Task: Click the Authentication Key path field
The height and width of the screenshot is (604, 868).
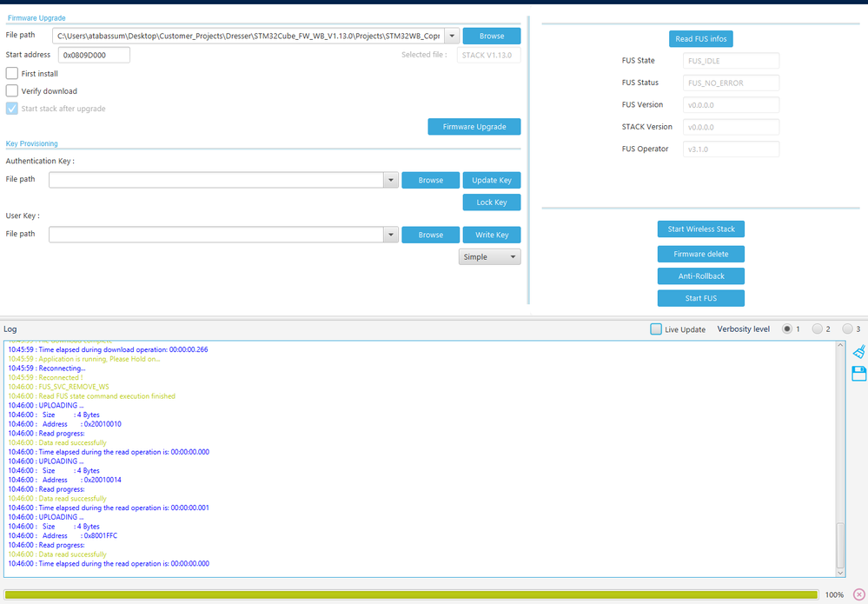Action: pyautogui.click(x=215, y=180)
